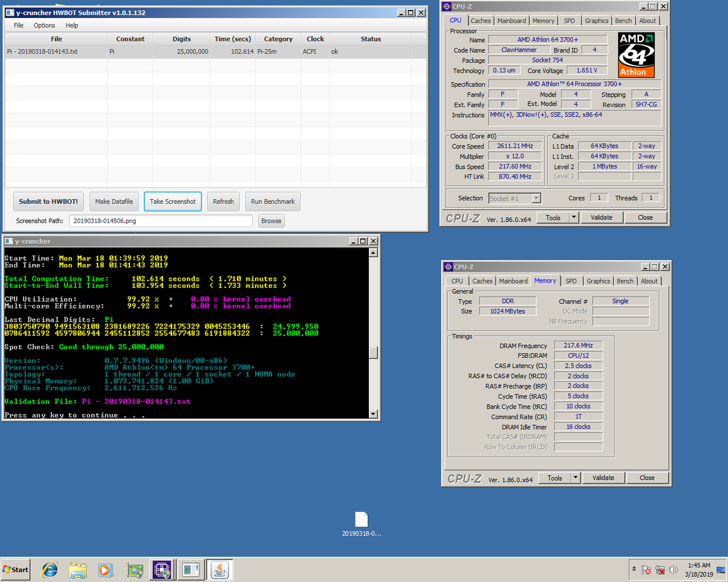Switch to Bench tab in upper CPU-Z
The height and width of the screenshot is (582, 728).
(623, 21)
